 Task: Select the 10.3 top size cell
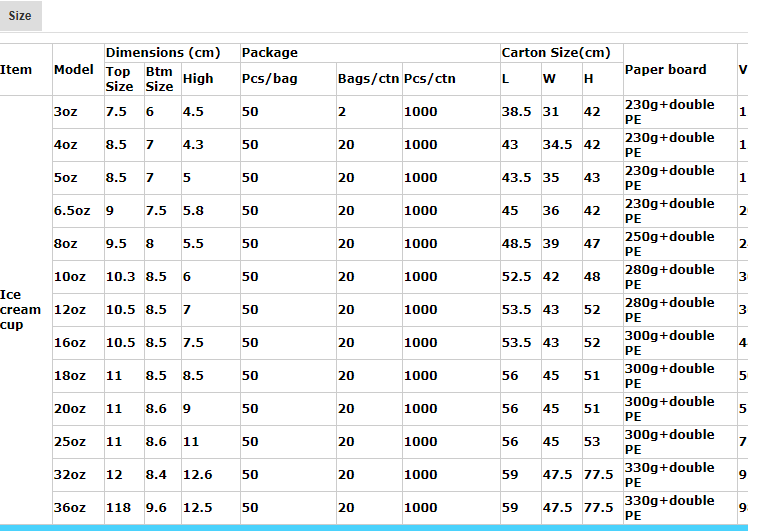(120, 277)
